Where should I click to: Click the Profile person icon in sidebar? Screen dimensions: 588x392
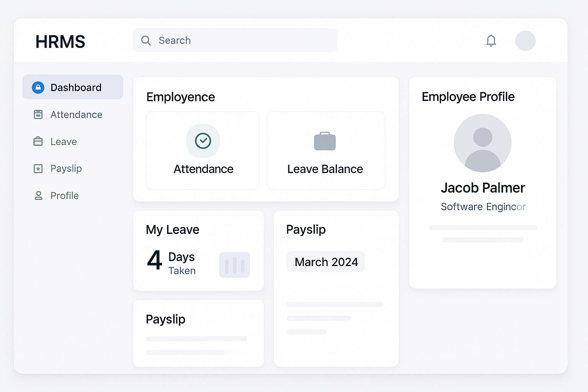tap(38, 196)
